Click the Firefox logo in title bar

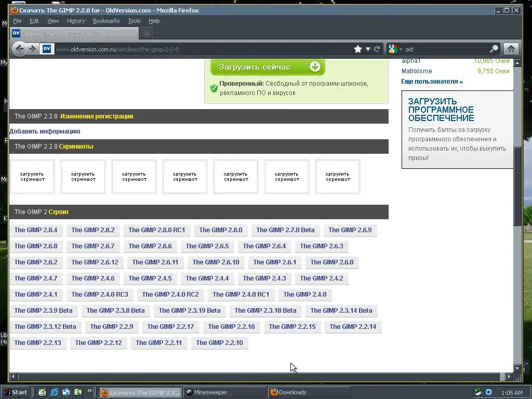14,10
